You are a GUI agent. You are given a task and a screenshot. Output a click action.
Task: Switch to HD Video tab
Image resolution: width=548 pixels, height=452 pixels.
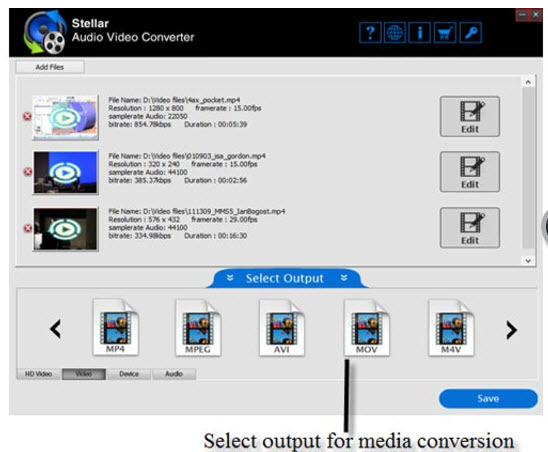tap(38, 374)
